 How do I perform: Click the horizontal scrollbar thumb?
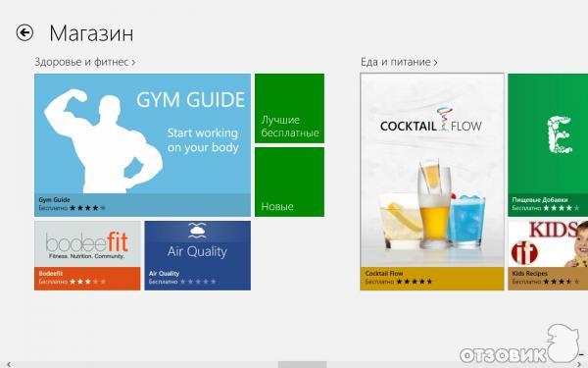point(302,365)
